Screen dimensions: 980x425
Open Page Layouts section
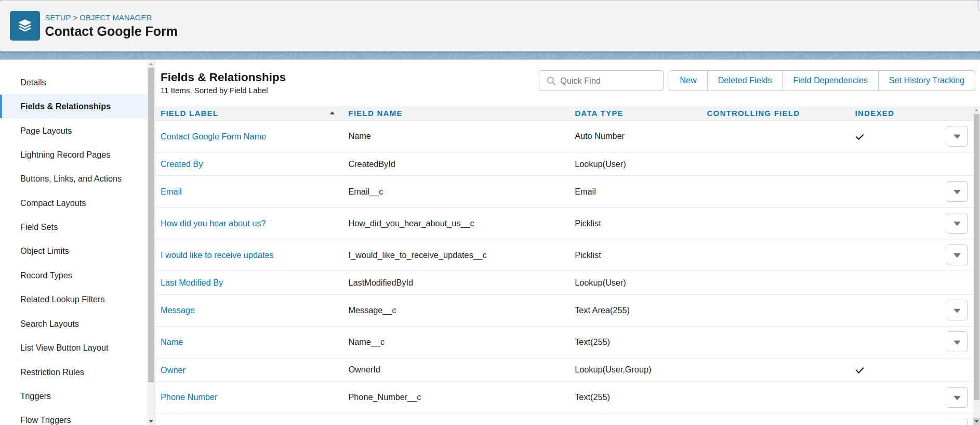click(46, 131)
